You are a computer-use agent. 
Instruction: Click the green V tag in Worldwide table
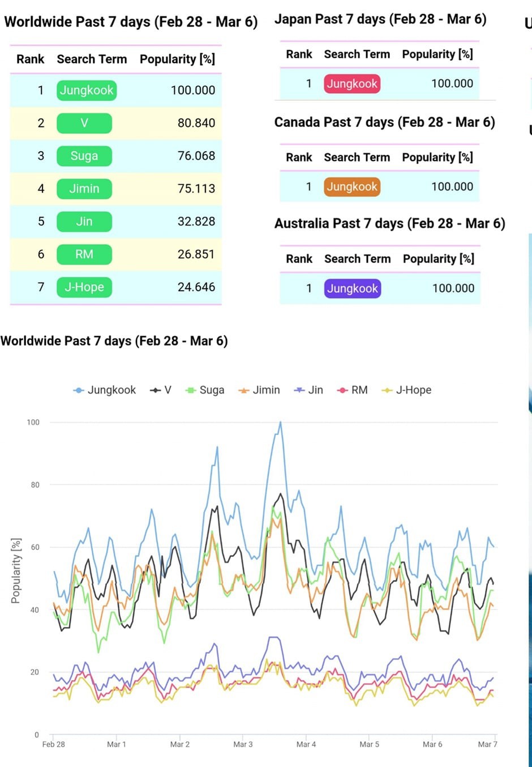click(x=84, y=123)
